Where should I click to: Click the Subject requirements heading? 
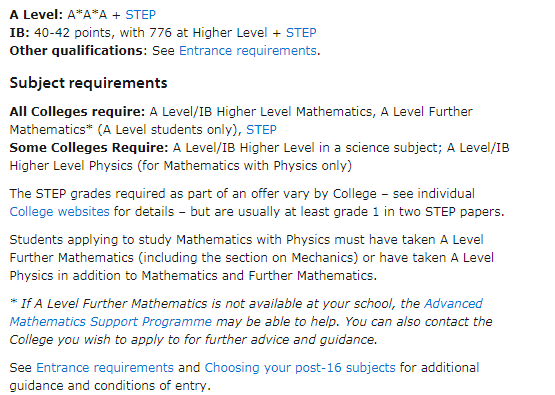pos(88,83)
